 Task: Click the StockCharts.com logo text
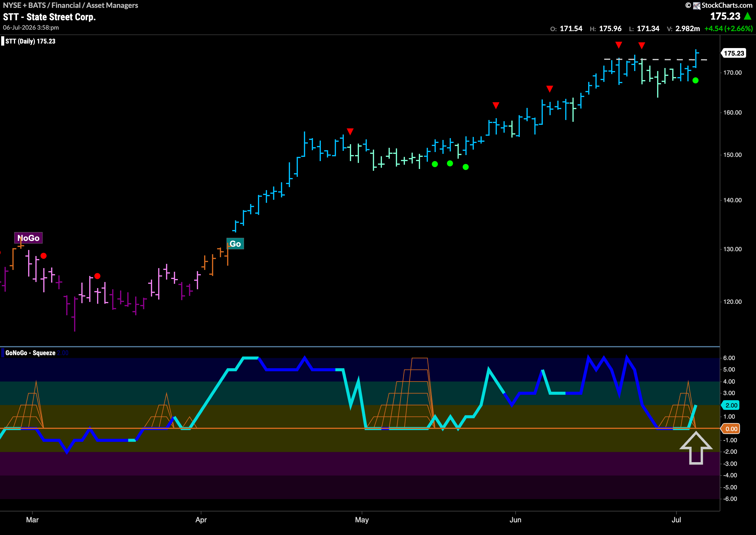(x=727, y=5)
